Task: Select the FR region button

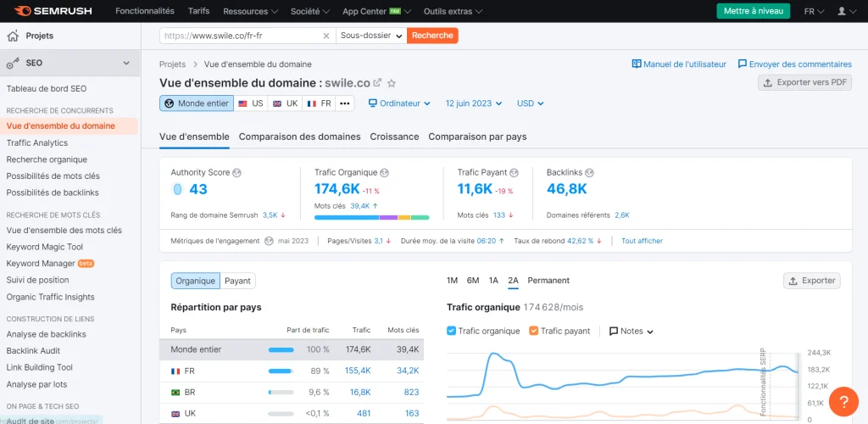Action: [319, 103]
